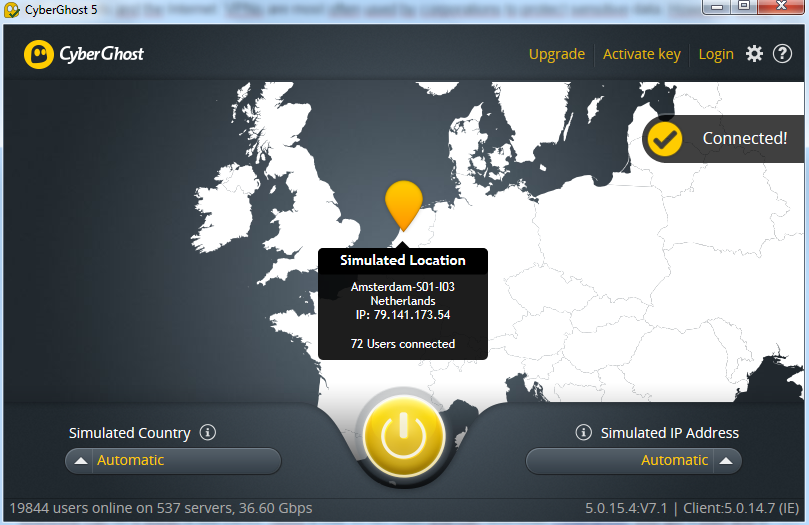Image resolution: width=809 pixels, height=525 pixels.
Task: Toggle VPN connection with power button
Action: pos(404,436)
